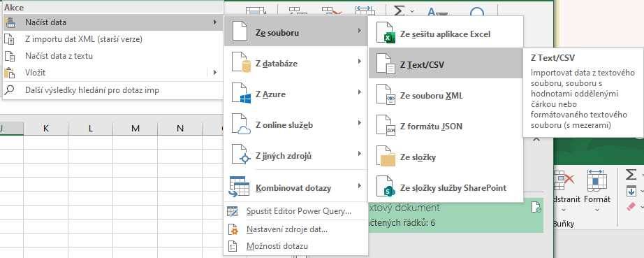
Task: Click the Power Query editor icon
Action: [x=233, y=212]
